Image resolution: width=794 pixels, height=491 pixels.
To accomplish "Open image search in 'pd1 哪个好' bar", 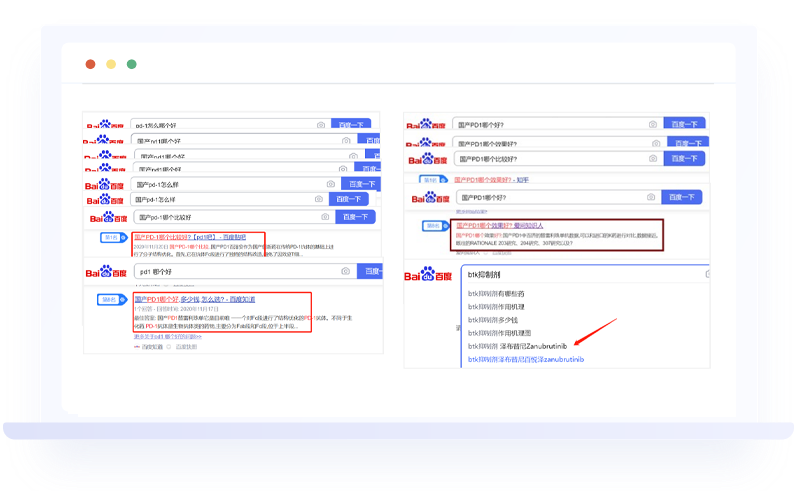I will tap(345, 271).
